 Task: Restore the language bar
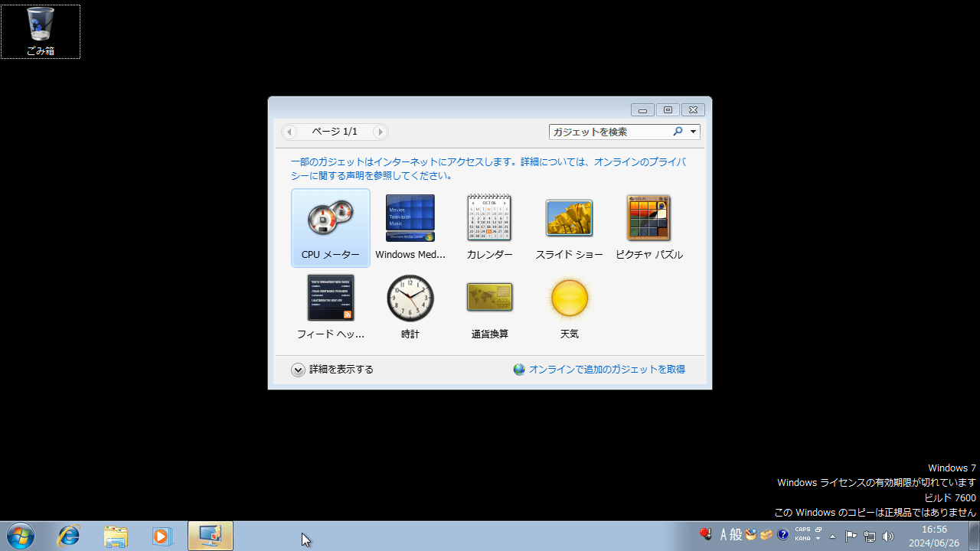pos(818,530)
